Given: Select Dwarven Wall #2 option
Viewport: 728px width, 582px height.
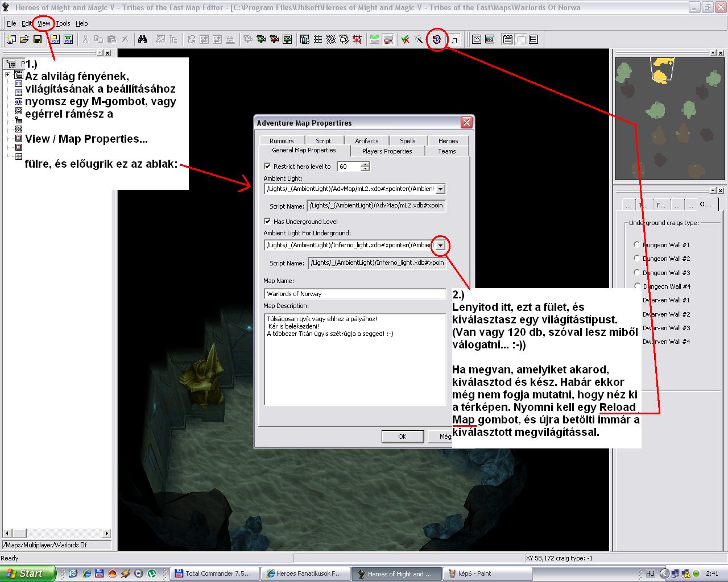Looking at the screenshot, I should pyautogui.click(x=666, y=314).
